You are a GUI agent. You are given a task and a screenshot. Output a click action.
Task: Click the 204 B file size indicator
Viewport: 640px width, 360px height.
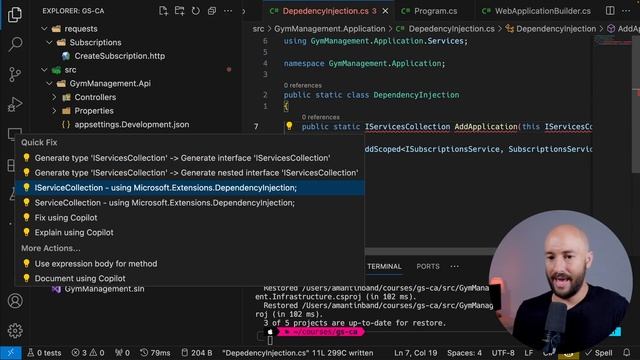pyautogui.click(x=196, y=353)
